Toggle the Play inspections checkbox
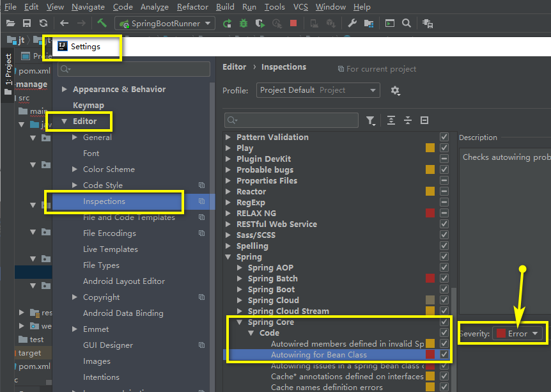The height and width of the screenshot is (392, 551). pyautogui.click(x=444, y=148)
